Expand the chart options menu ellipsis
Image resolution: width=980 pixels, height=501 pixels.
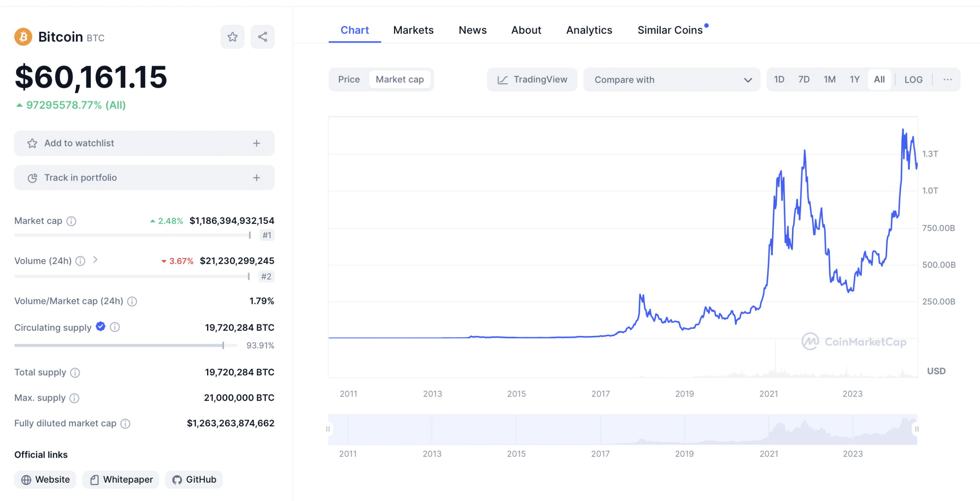coord(948,79)
